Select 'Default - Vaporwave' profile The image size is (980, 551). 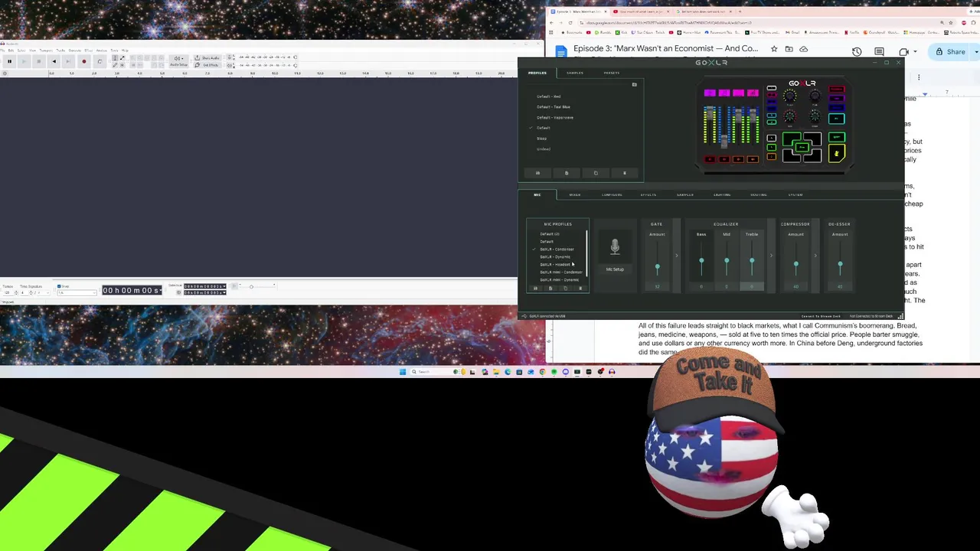coord(555,118)
